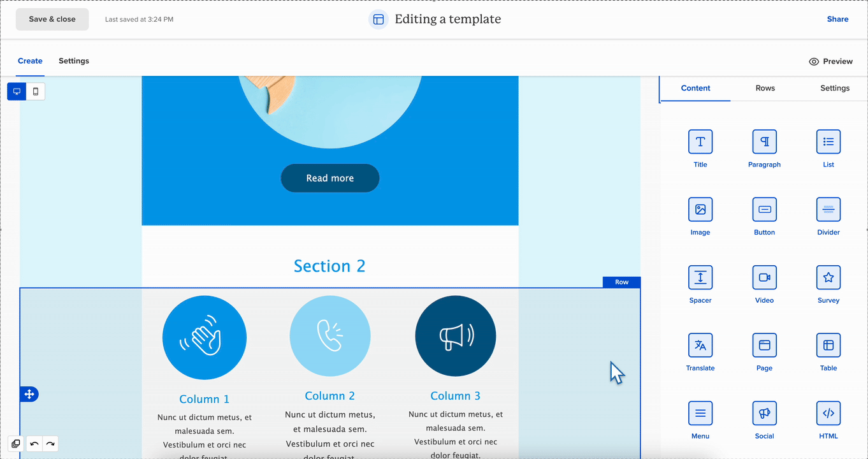Select the paragraph under Column 1

pos(205,435)
